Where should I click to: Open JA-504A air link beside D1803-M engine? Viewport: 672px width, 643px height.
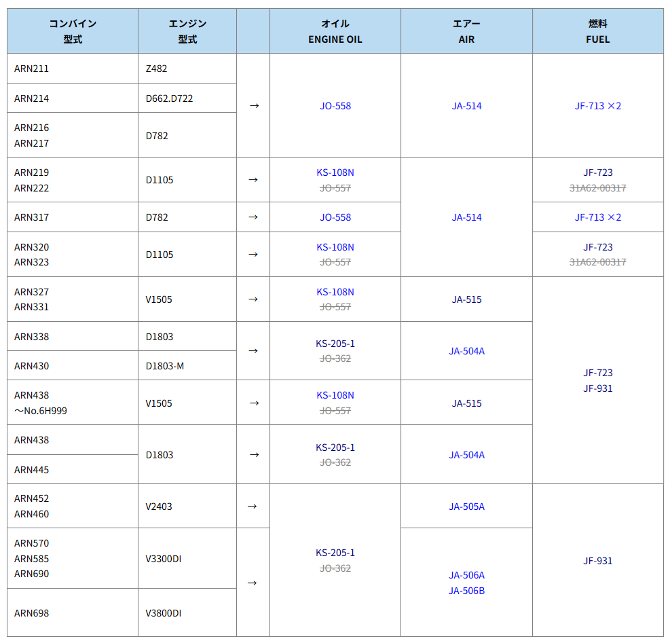click(x=466, y=351)
